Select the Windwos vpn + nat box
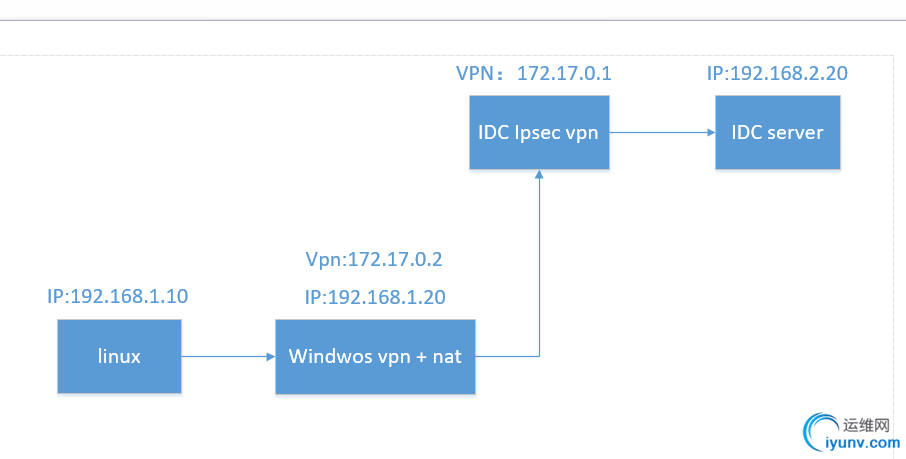 pos(375,356)
